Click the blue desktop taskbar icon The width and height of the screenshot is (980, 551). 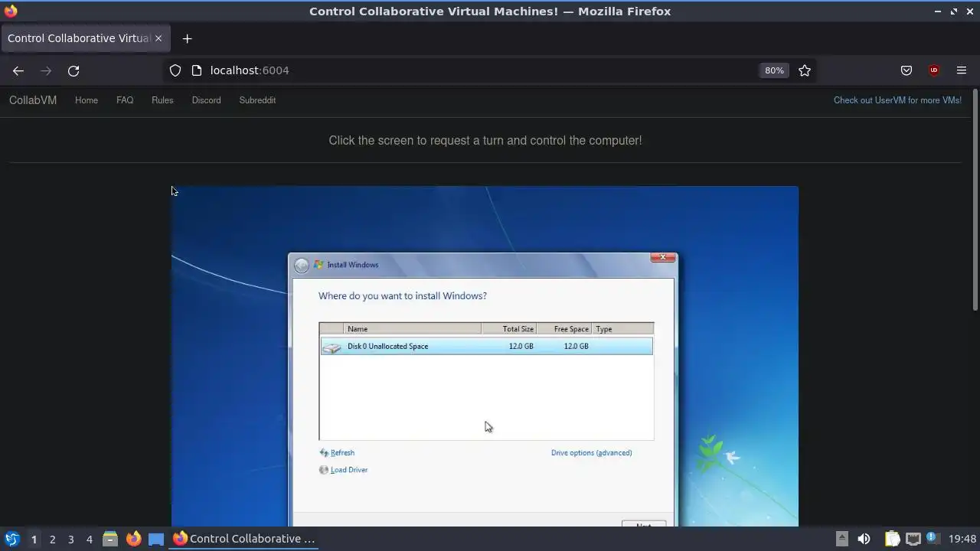point(156,539)
